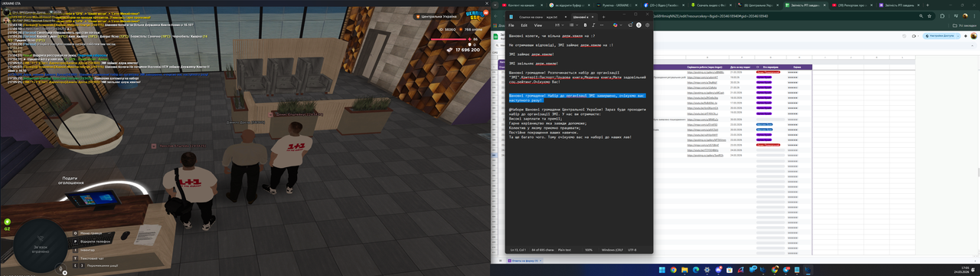Click the GZ green zone icon in game

[x=7, y=223]
